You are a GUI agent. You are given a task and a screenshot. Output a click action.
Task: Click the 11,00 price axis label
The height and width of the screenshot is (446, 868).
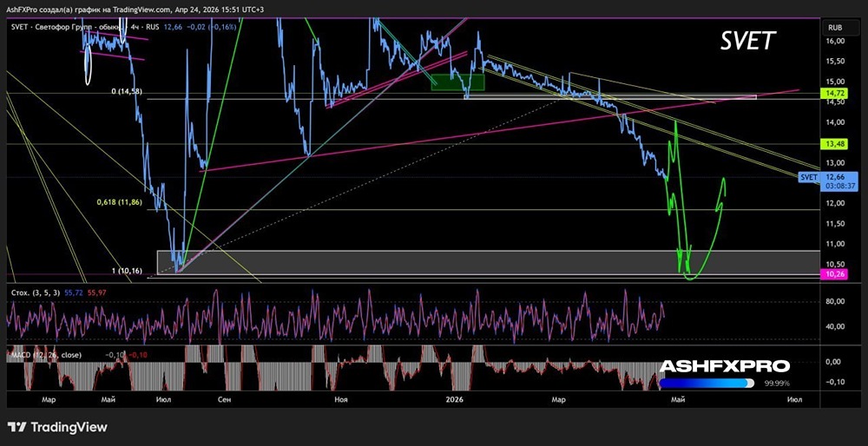pyautogui.click(x=835, y=244)
